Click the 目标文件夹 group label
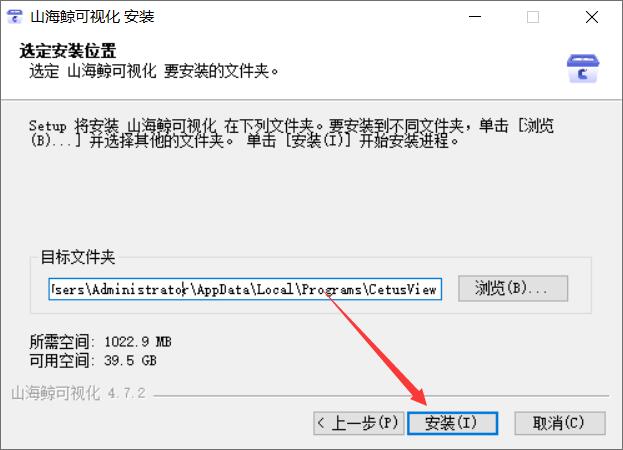The width and height of the screenshot is (623, 450). (78, 257)
